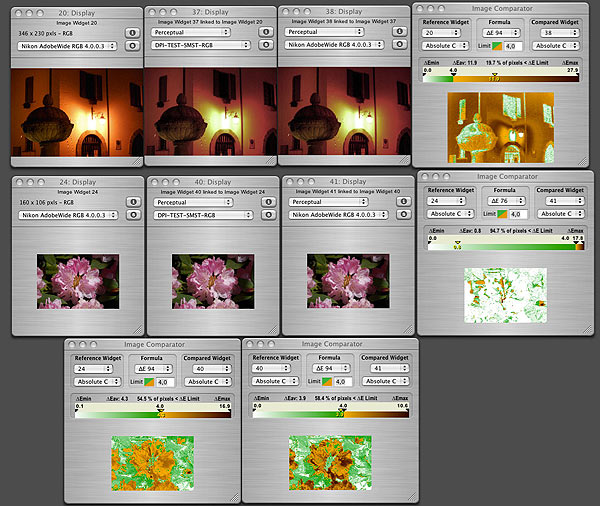Open DPI-TEST-SMST-RGB profile dropdown in 37: Display
Image resolution: width=600 pixels, height=506 pixels.
(201, 45)
